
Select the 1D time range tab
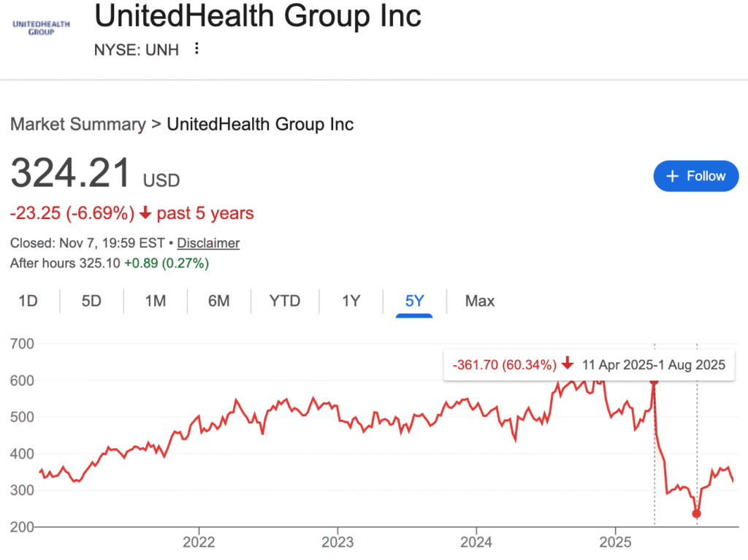(28, 301)
